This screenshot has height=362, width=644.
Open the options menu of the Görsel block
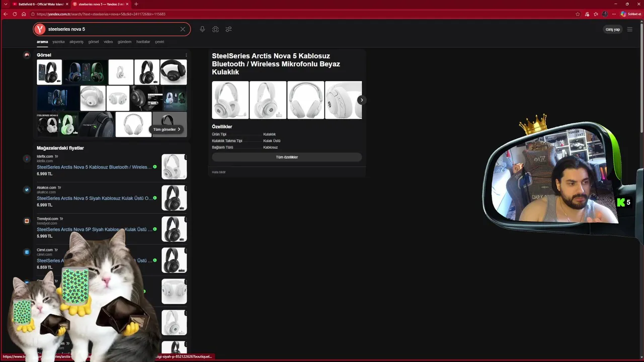tap(186, 55)
